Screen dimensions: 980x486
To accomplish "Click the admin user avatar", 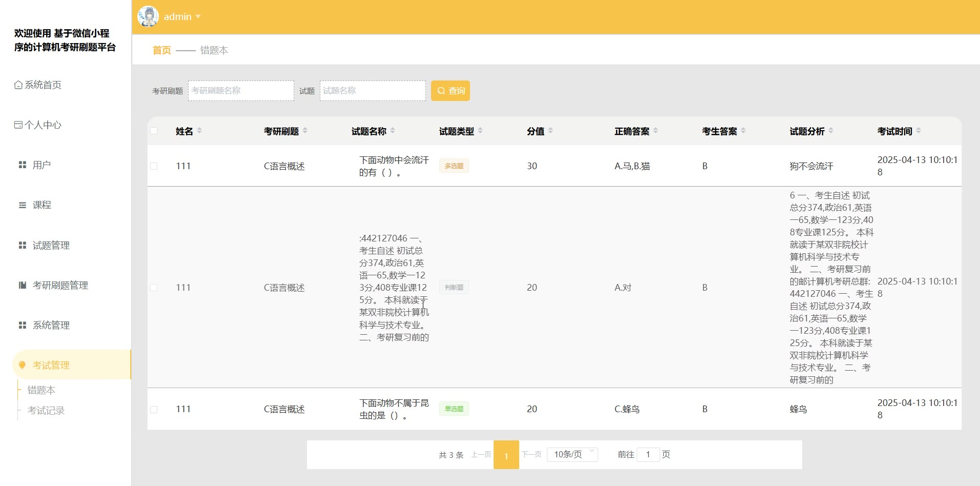I will click(148, 16).
